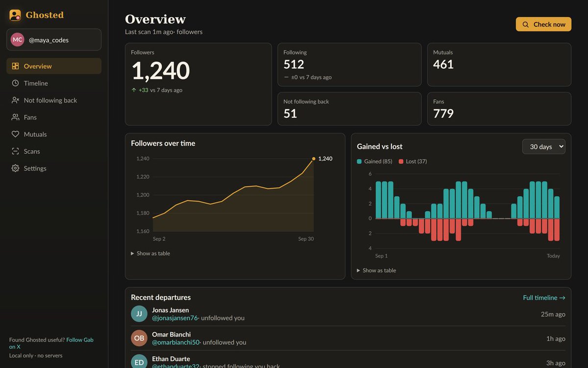The image size is (588, 368).
Task: Click the 3h ago timestamp
Action: (556, 363)
